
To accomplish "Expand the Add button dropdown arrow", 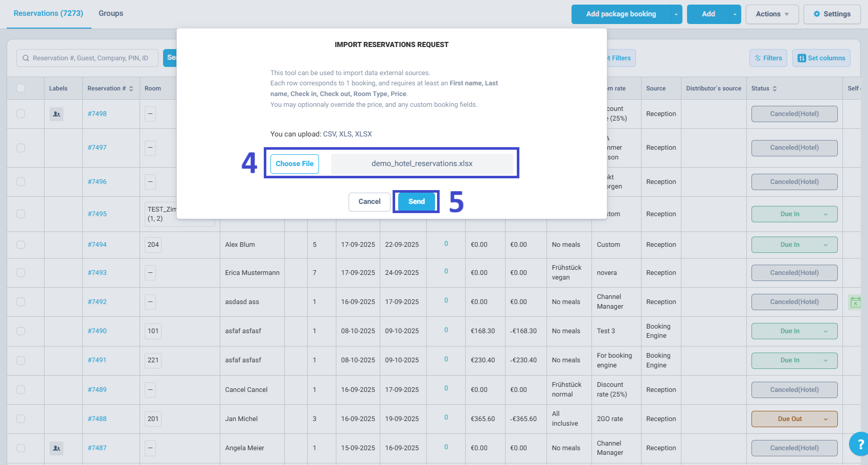I will [735, 14].
